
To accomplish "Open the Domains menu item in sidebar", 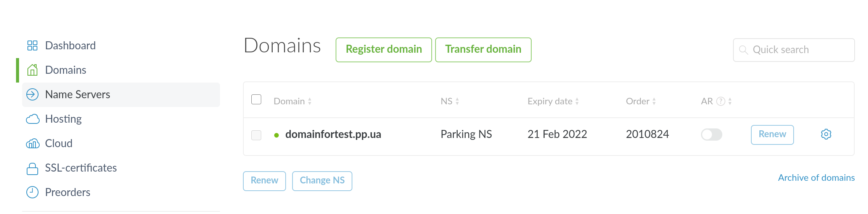I will pyautogui.click(x=66, y=70).
